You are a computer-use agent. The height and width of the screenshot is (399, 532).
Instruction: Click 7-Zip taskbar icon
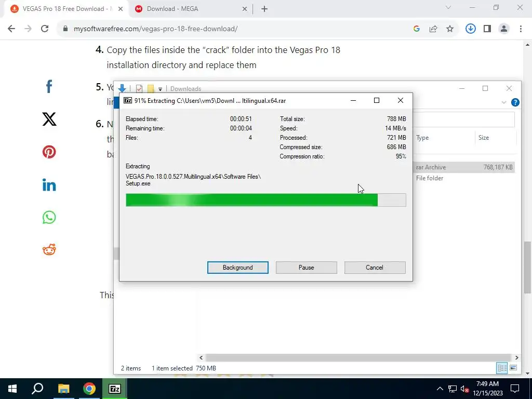[115, 389]
